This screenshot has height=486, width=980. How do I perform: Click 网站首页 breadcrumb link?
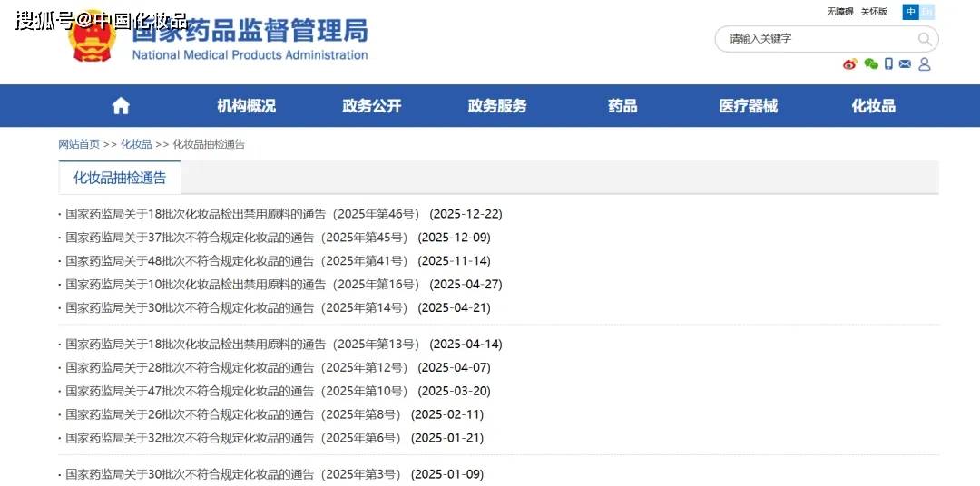pyautogui.click(x=79, y=144)
